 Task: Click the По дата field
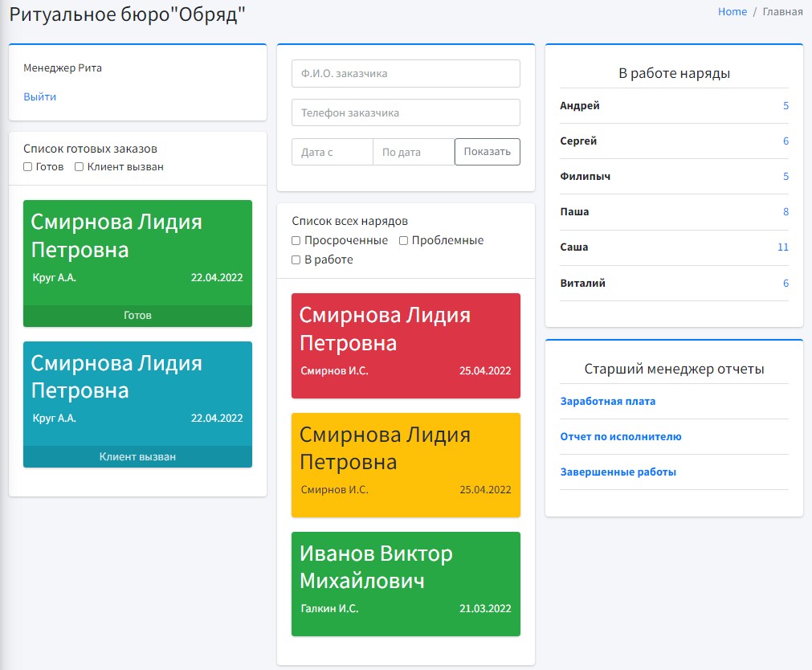coord(414,152)
